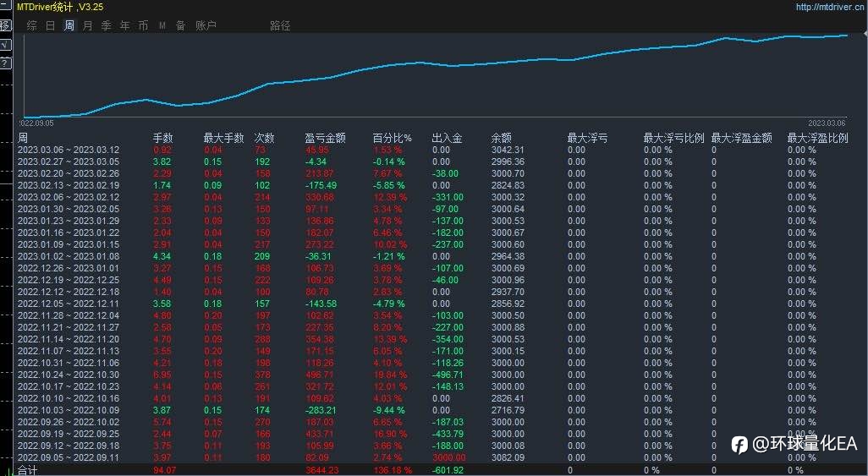
Task: Select the 币 currency tab
Action: [x=143, y=25]
